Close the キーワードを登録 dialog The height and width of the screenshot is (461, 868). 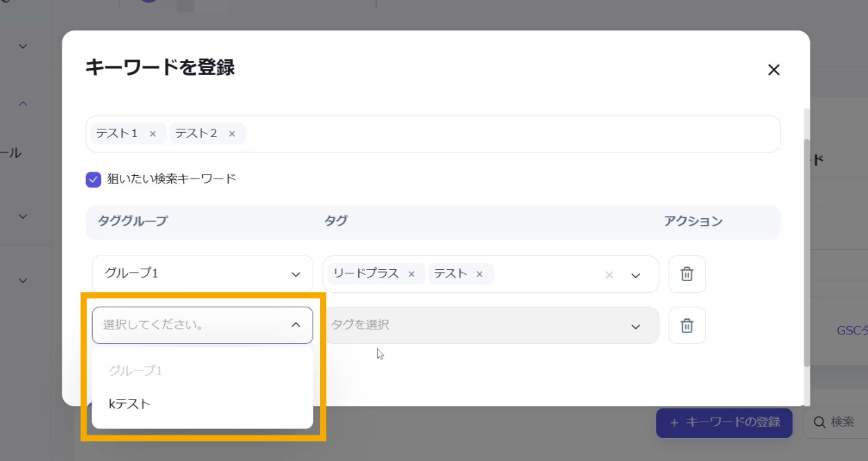click(774, 70)
